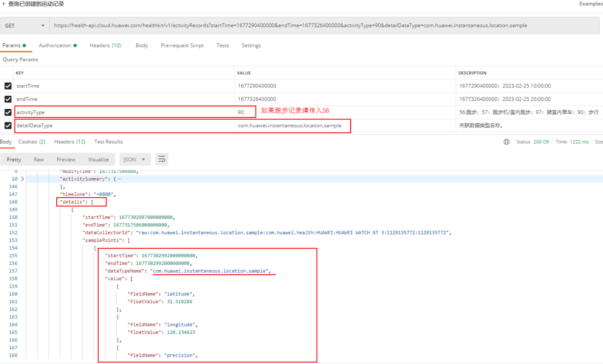Click the "samplePoints" line 153
603x364 pixels.
coord(106,240)
